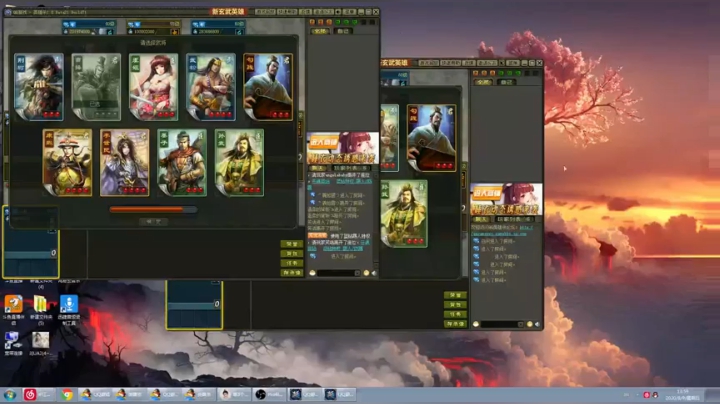Screen dimensions: 720x404
Task: Click the greyed-out already-selected hero card
Action: [x=96, y=87]
